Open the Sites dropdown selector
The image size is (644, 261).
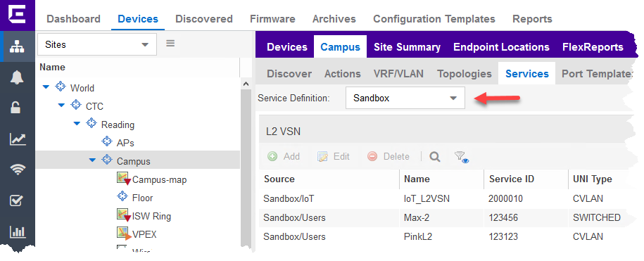click(x=97, y=44)
